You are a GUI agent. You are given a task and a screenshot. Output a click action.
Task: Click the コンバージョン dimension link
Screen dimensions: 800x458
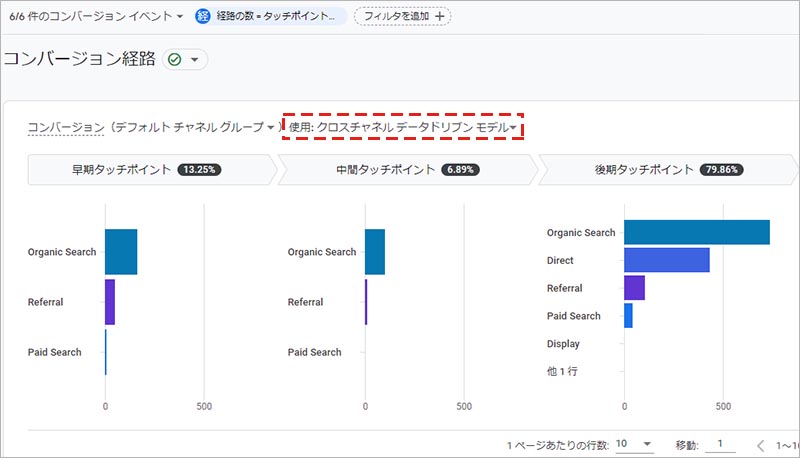click(66, 127)
